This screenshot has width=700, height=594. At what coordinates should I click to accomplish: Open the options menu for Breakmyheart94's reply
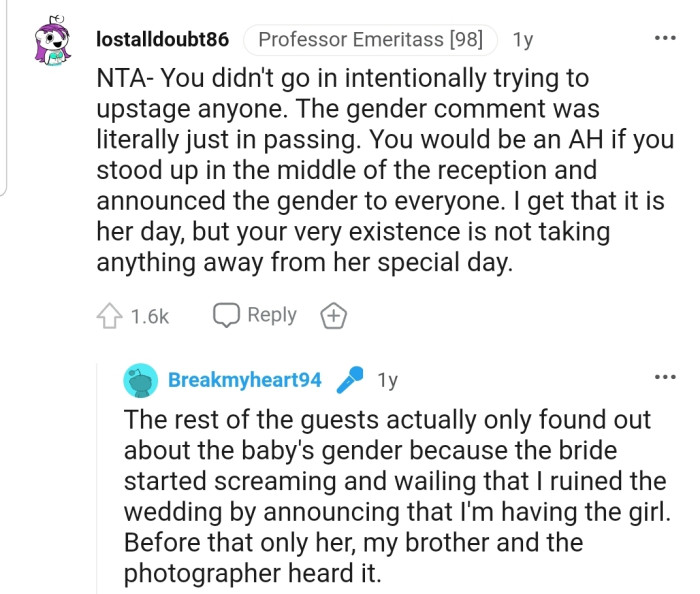coord(664,378)
